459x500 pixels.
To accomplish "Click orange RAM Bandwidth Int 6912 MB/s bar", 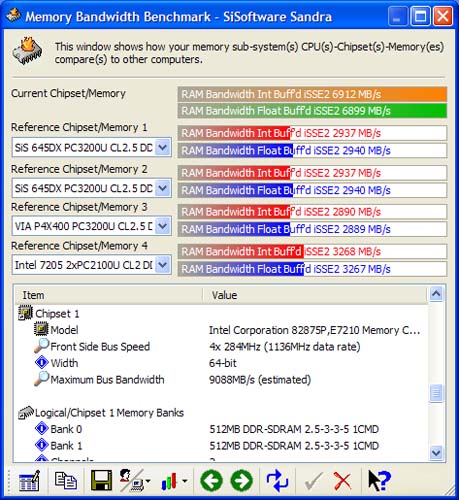I will coord(312,94).
